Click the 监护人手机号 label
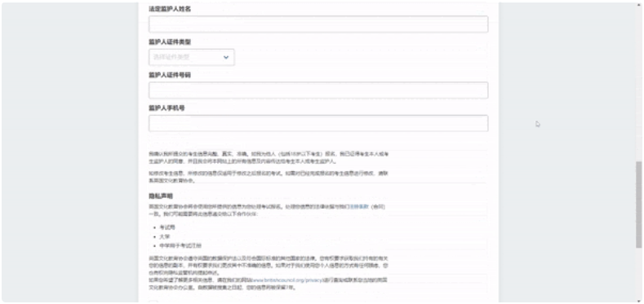The image size is (644, 304). point(167,108)
